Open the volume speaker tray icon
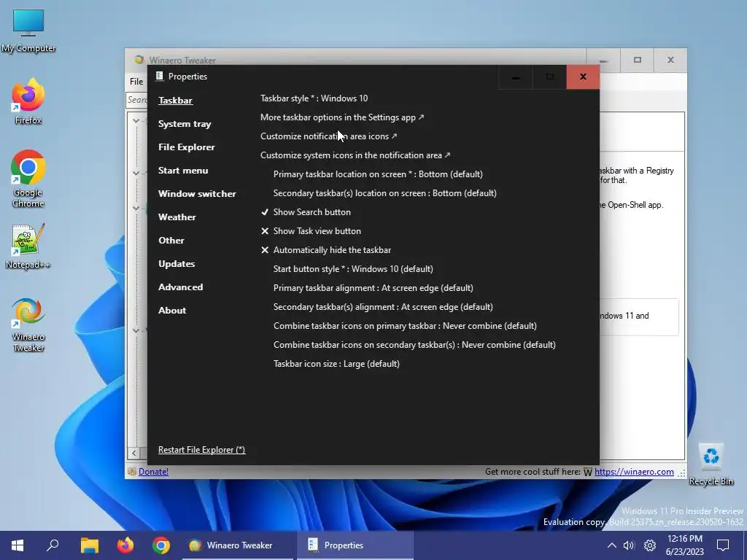 point(629,545)
